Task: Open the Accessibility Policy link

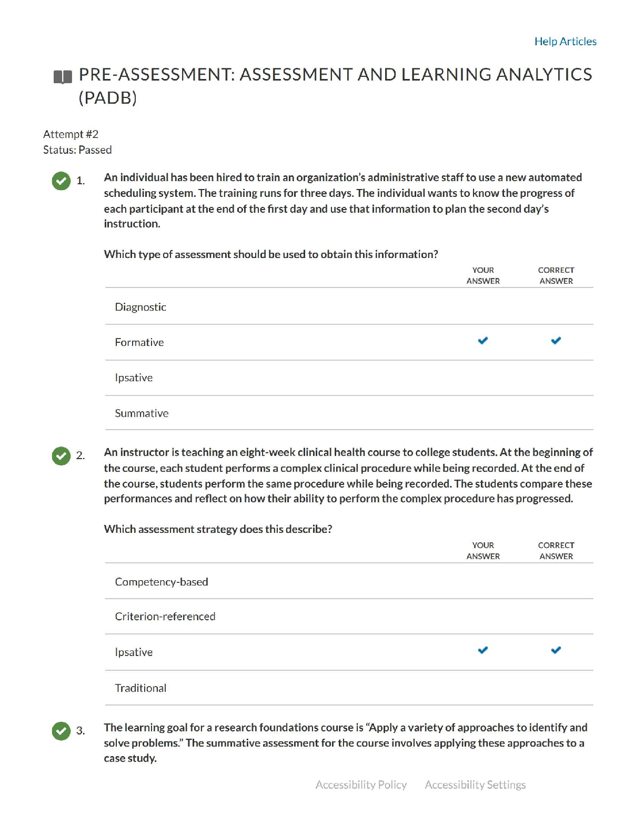Action: pos(361,785)
